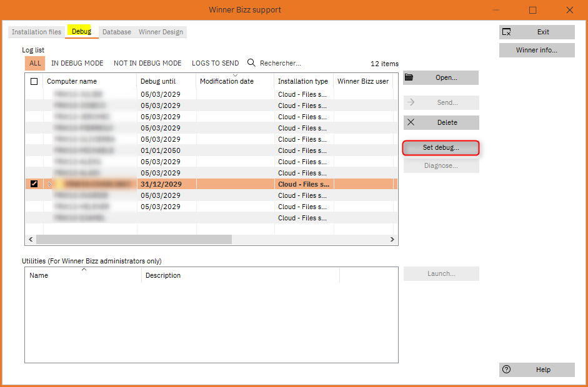Switch to Installation files tab
The height and width of the screenshot is (387, 588).
pyautogui.click(x=36, y=32)
